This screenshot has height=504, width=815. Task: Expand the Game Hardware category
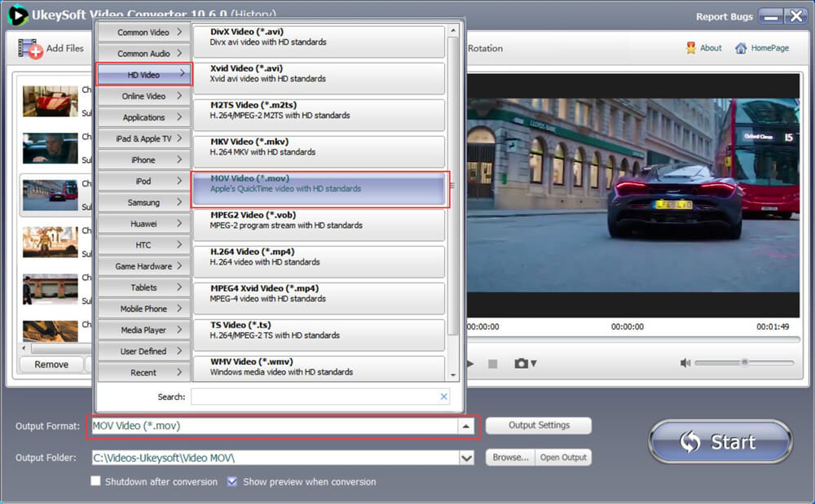[144, 266]
